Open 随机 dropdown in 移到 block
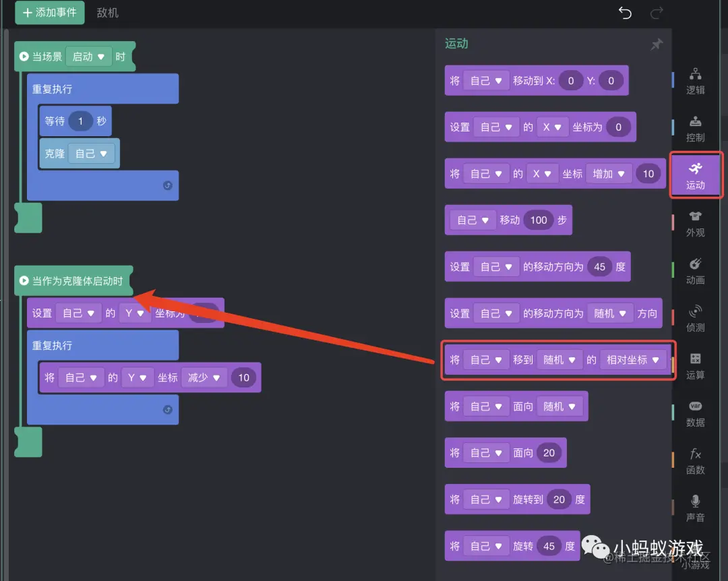The image size is (728, 581). pyautogui.click(x=559, y=360)
